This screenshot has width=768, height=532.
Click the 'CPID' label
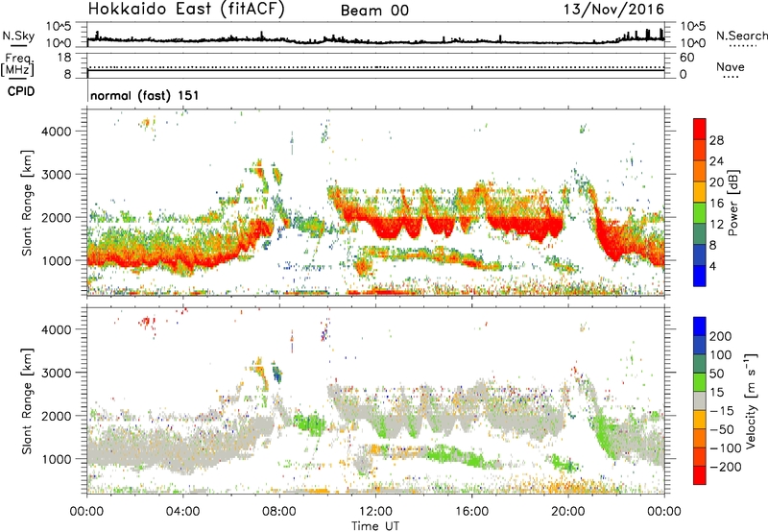click(21, 91)
